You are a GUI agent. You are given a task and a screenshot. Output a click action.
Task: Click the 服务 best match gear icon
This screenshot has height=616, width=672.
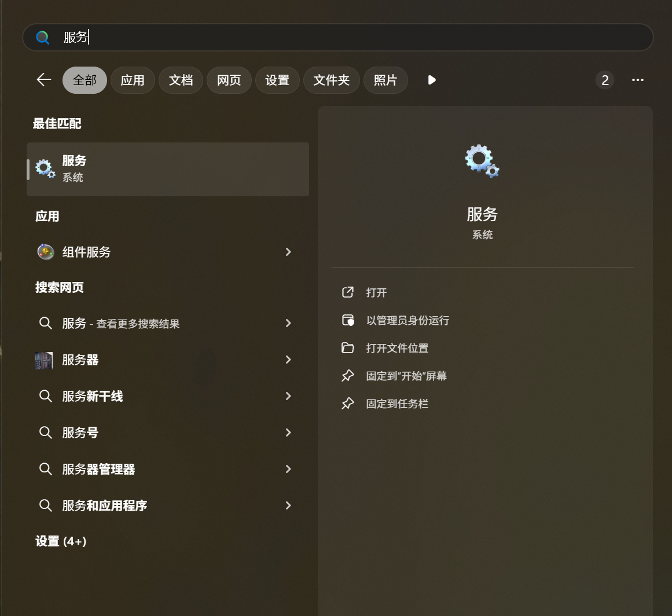pyautogui.click(x=45, y=168)
